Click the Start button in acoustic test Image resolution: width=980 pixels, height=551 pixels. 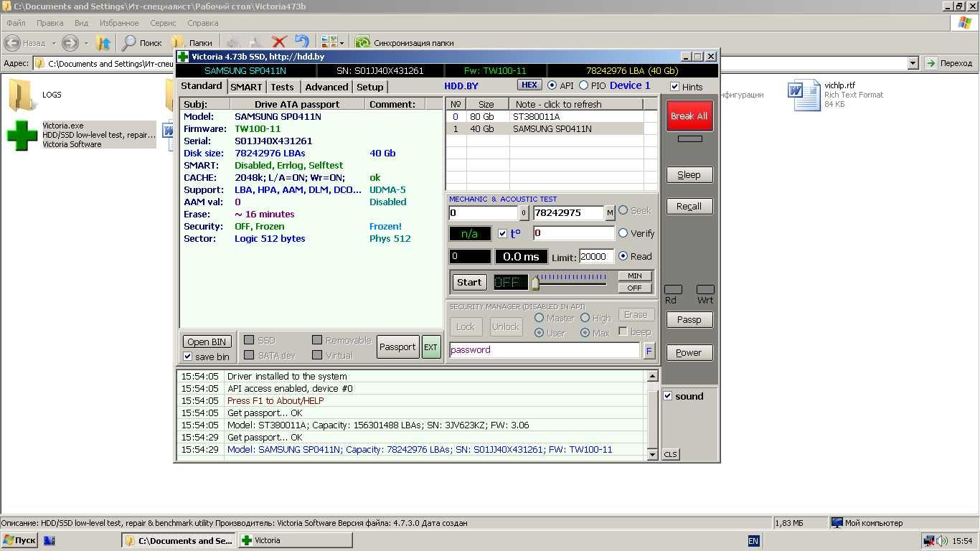tap(469, 283)
